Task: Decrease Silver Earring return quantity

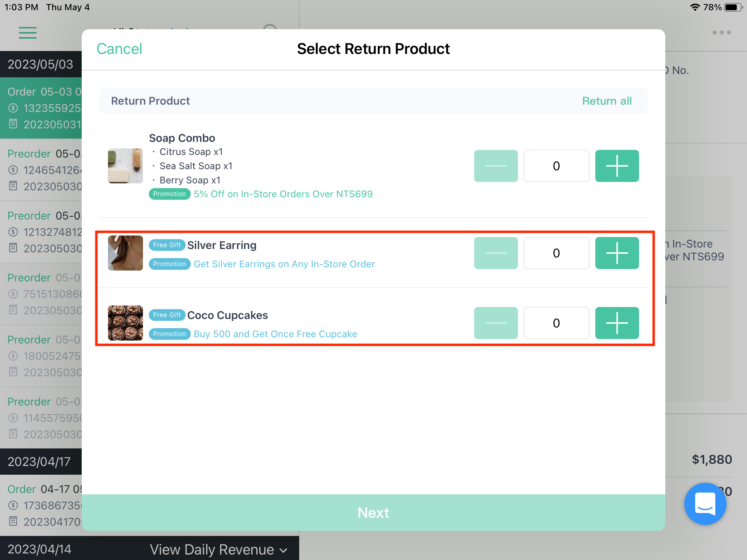Action: point(496,253)
